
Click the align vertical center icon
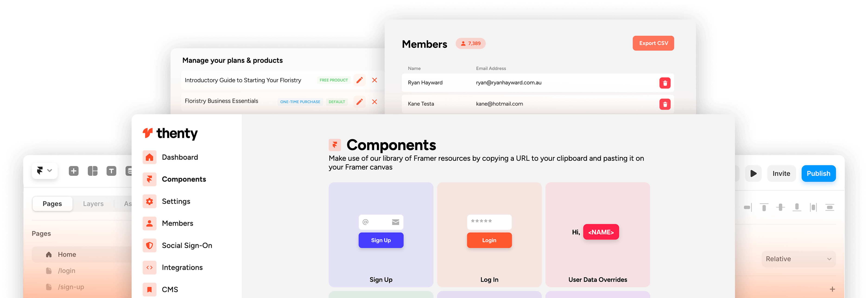[780, 207]
